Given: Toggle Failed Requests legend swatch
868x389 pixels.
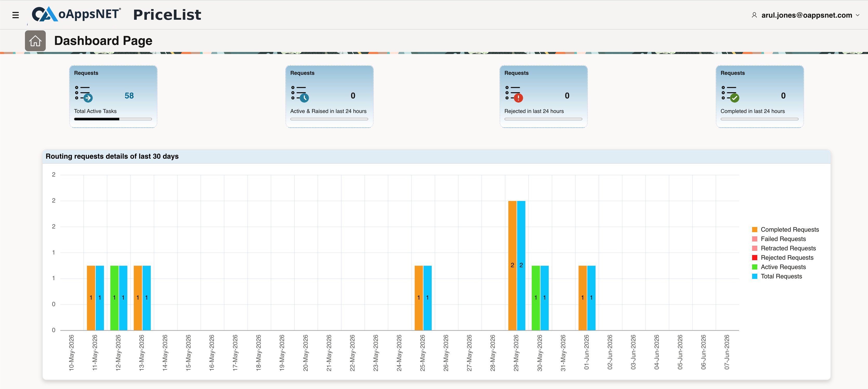Looking at the screenshot, I should point(754,239).
